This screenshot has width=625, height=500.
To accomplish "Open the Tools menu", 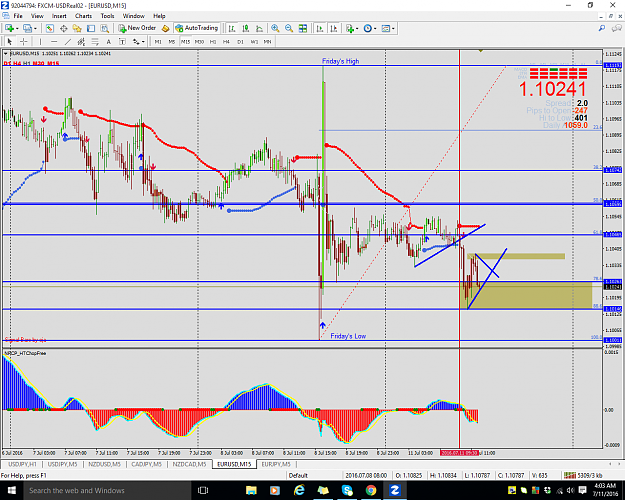I will pos(107,16).
